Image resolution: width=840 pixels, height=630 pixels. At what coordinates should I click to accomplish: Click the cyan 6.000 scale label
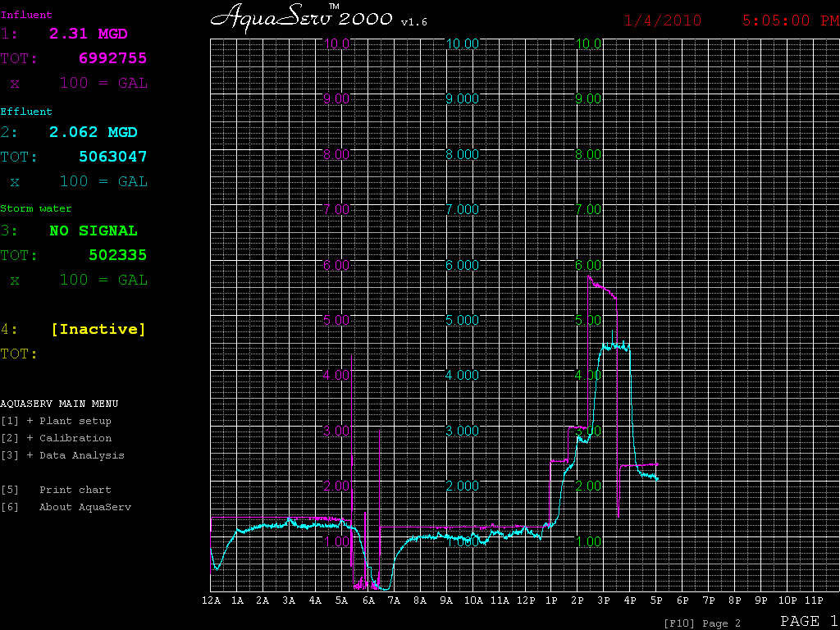tap(463, 265)
